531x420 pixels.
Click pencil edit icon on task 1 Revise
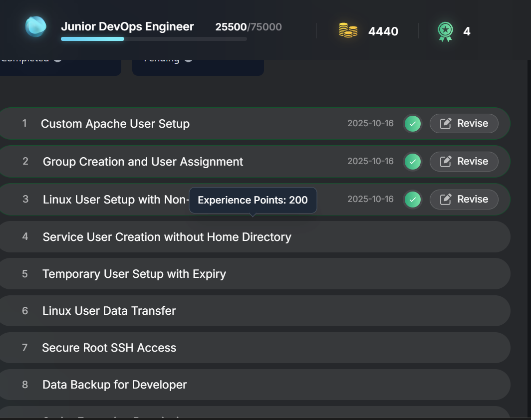(446, 124)
